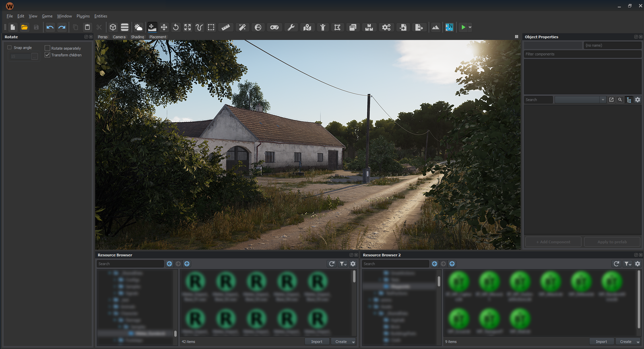This screenshot has height=349, width=644.
Task: Open the globe world icon
Action: click(x=258, y=27)
